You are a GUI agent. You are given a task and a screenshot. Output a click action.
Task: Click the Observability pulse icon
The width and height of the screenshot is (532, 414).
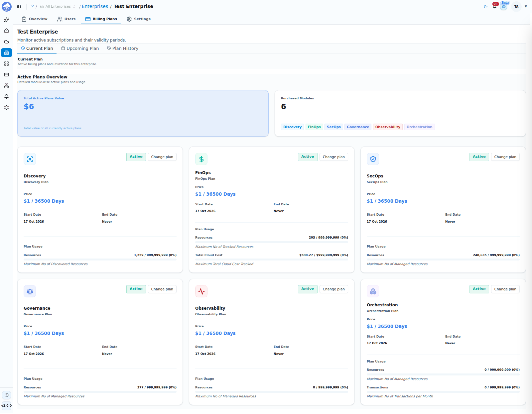coord(201,291)
